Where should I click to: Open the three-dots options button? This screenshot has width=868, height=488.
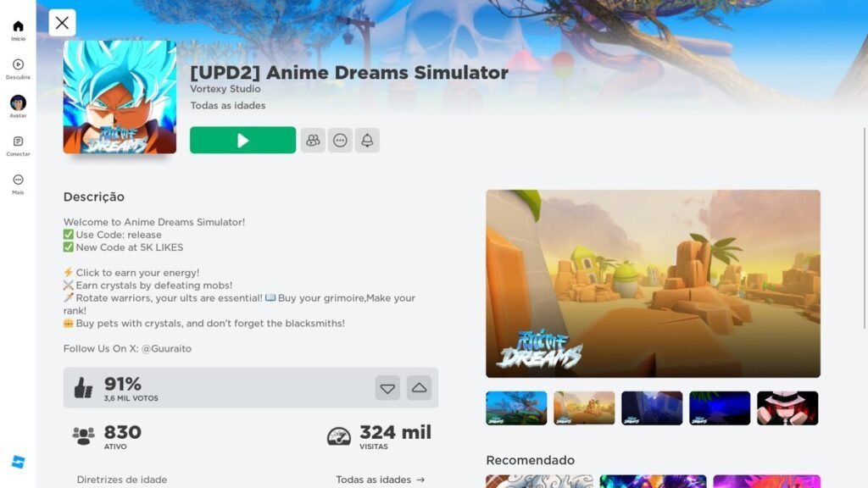(340, 140)
